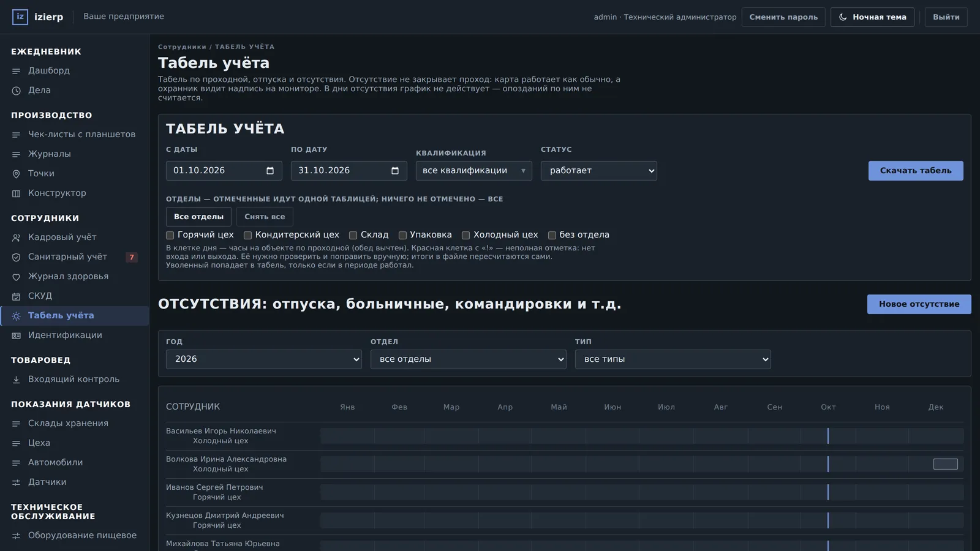The width and height of the screenshot is (980, 551).
Task: Go to Журналы in sidebar
Action: click(74, 154)
